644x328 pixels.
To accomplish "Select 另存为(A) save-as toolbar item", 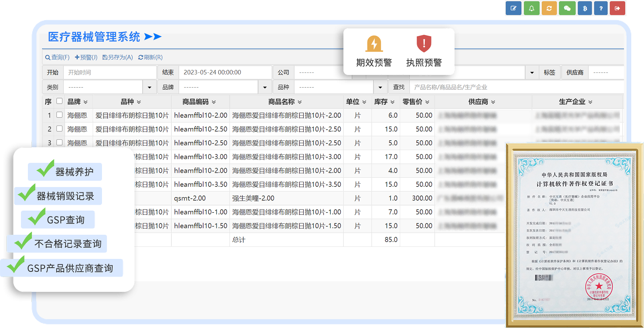I will (x=117, y=57).
